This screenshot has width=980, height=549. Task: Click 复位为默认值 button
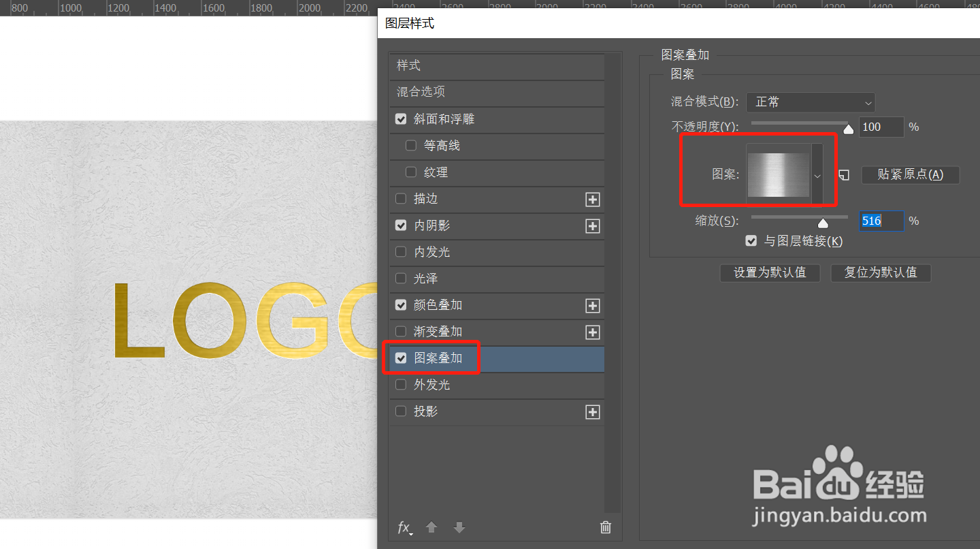[881, 272]
